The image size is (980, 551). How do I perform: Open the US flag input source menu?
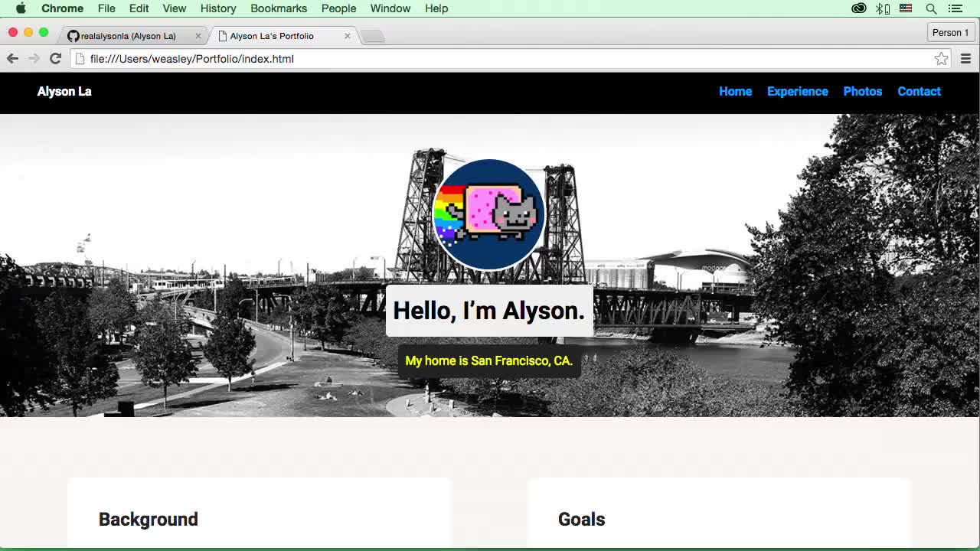[x=906, y=8]
